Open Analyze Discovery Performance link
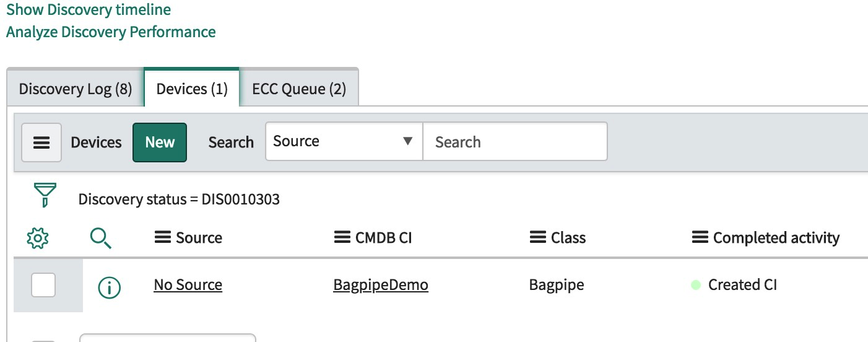Image resolution: width=868 pixels, height=342 pixels. 111,32
